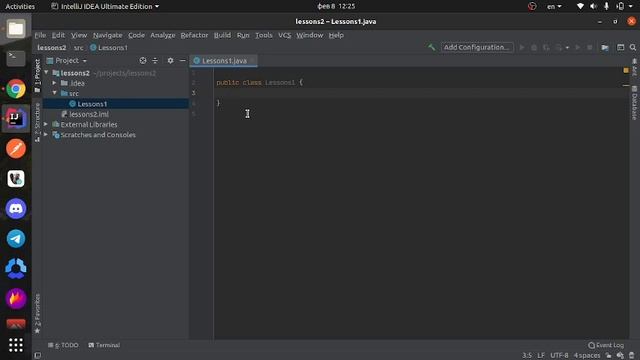Hide the Project panel with minus icon
640x360 pixels.
coord(182,60)
